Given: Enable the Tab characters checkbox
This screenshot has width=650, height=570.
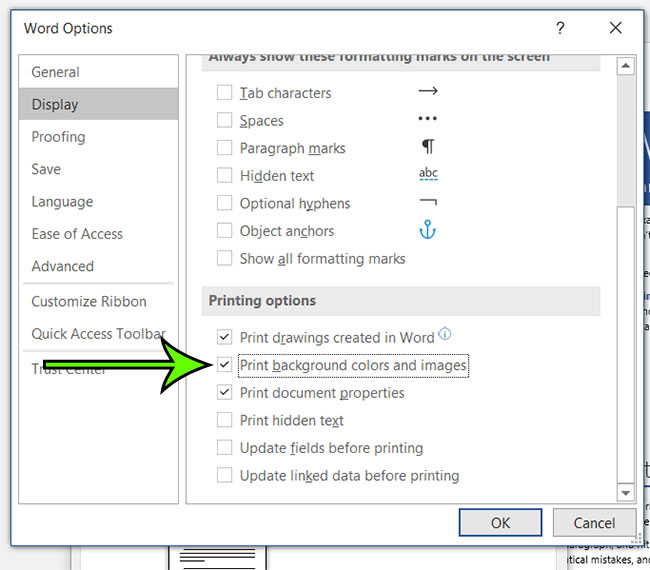Looking at the screenshot, I should pyautogui.click(x=224, y=92).
